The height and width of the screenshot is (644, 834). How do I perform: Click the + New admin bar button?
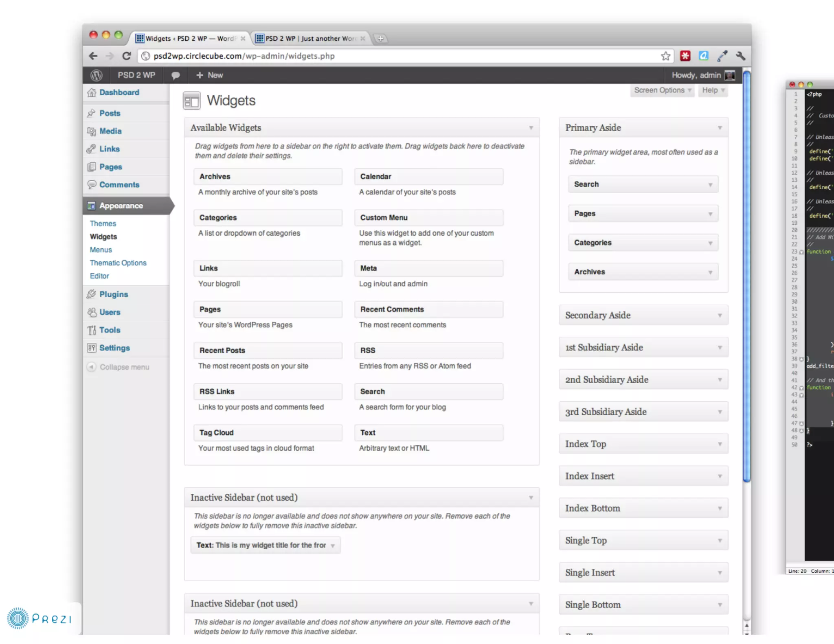pyautogui.click(x=210, y=75)
